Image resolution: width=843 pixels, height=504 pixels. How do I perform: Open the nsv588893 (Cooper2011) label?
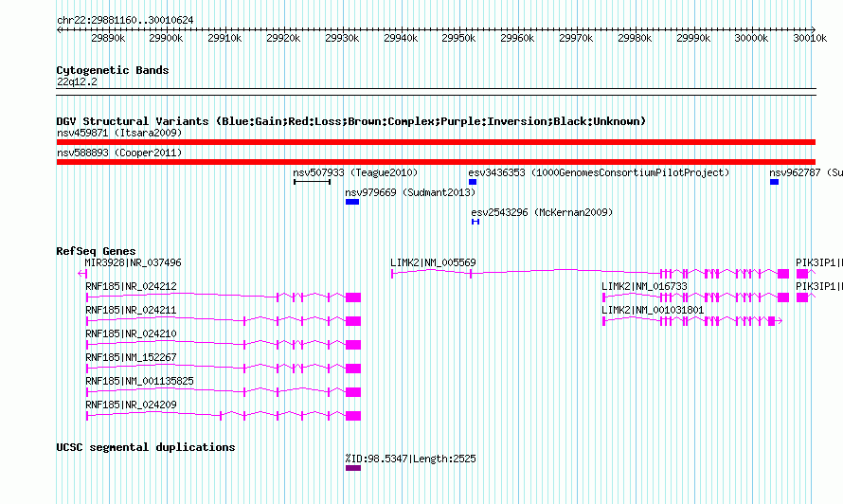point(119,153)
